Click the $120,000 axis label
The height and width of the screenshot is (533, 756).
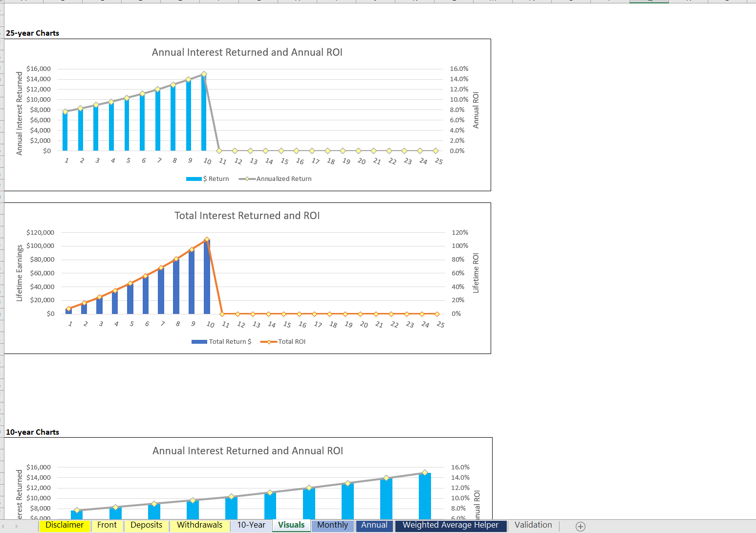[x=40, y=233]
